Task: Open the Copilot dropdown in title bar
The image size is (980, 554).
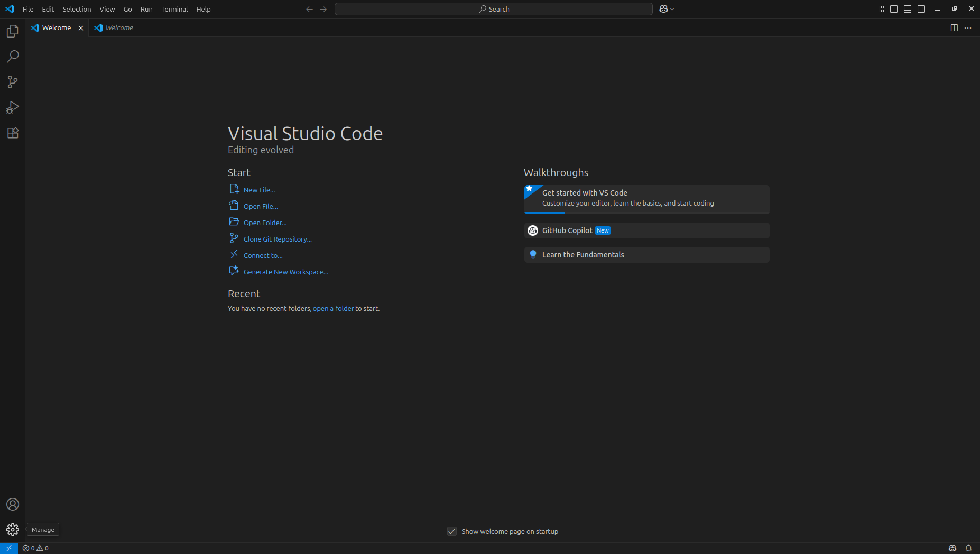Action: (667, 9)
